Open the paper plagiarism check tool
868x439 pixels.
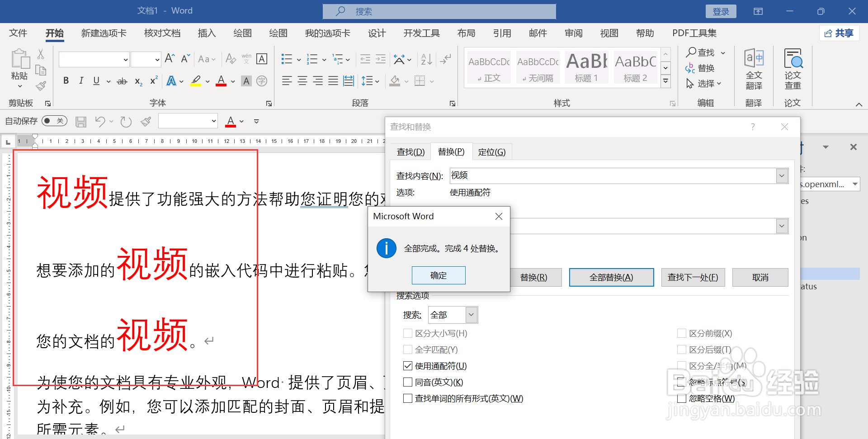pos(793,69)
